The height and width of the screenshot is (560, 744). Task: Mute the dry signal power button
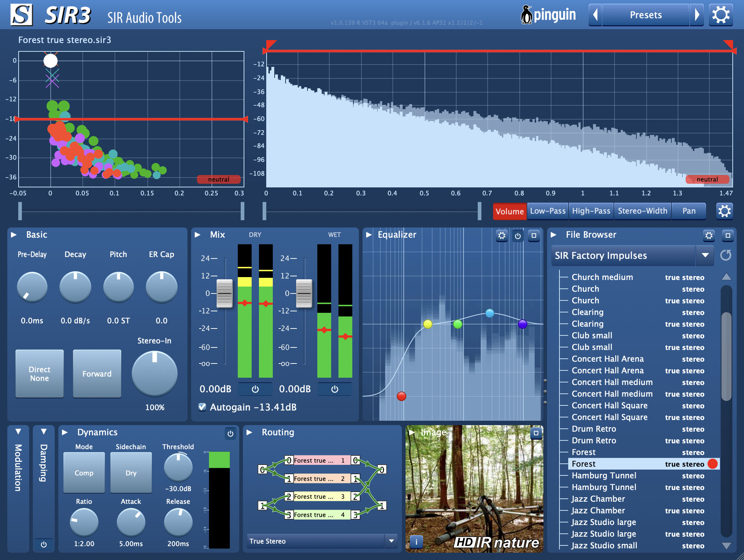[255, 389]
